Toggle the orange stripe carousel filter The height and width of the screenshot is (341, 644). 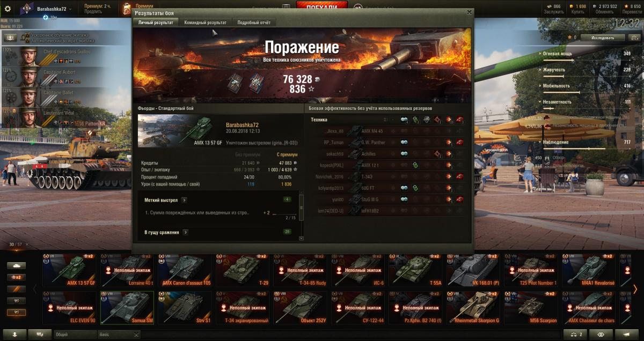(x=16, y=289)
